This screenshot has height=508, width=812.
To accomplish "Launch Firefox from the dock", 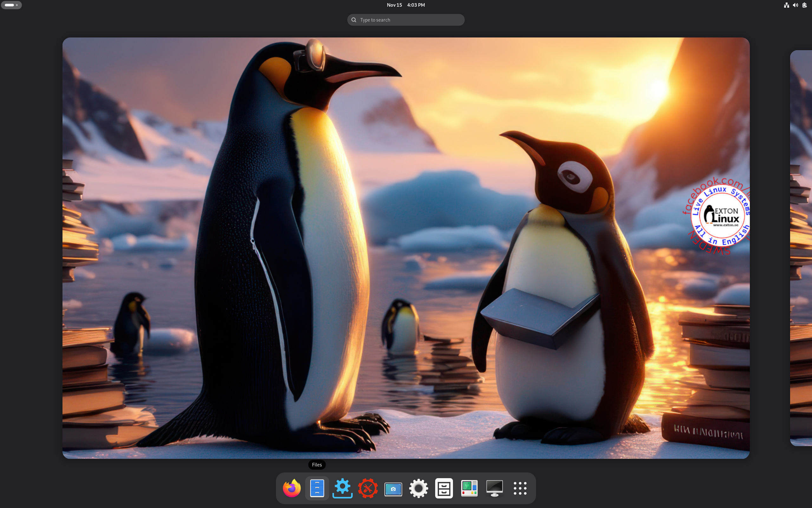I will [291, 488].
